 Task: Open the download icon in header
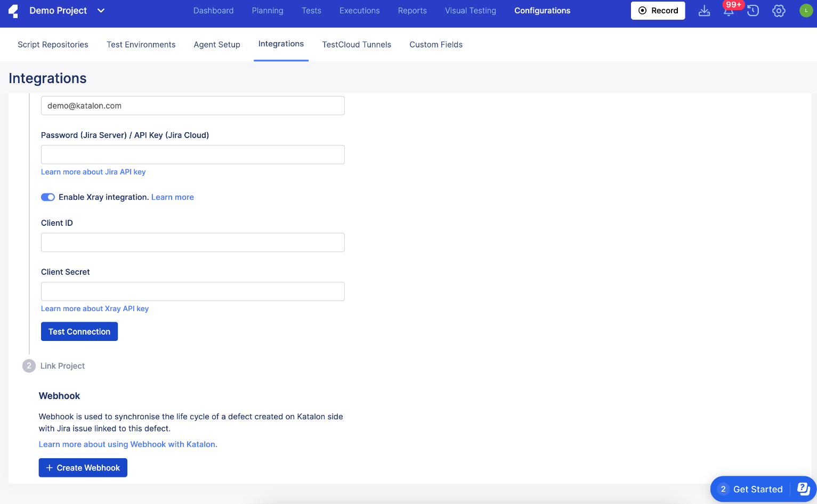704,11
